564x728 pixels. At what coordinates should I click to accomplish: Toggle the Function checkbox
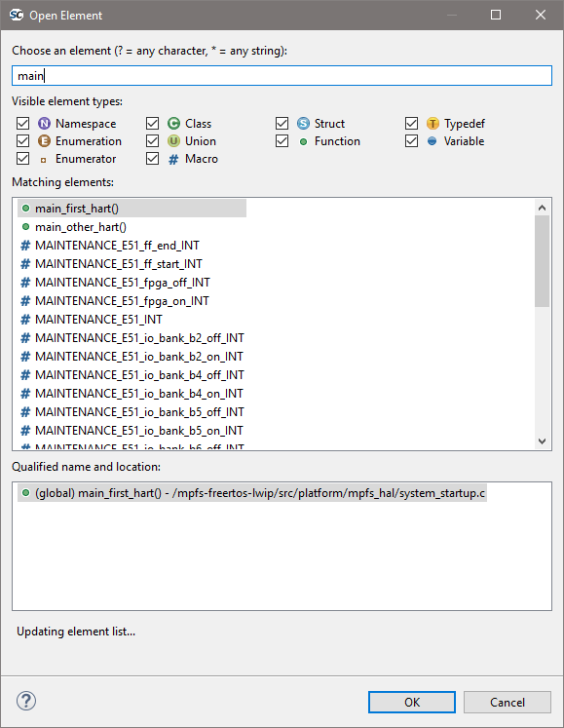coord(282,141)
